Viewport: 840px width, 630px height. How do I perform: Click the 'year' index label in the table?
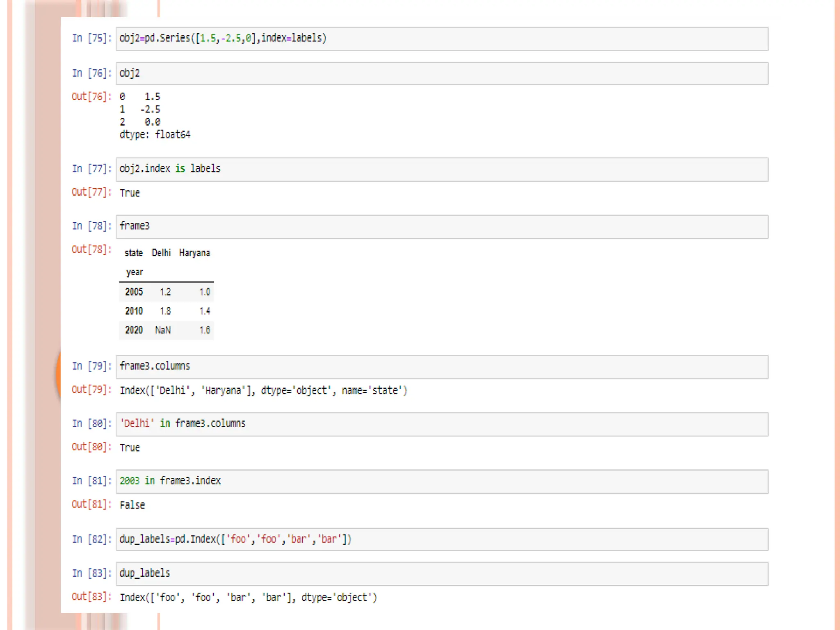pos(135,272)
